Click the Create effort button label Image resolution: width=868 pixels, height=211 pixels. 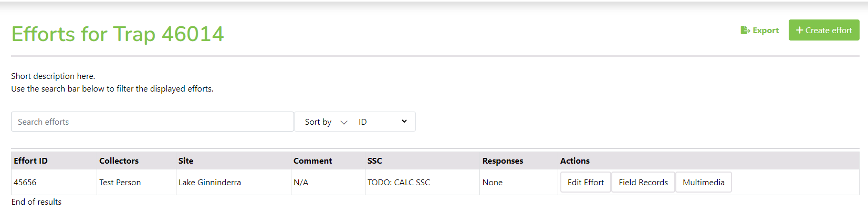click(x=829, y=31)
